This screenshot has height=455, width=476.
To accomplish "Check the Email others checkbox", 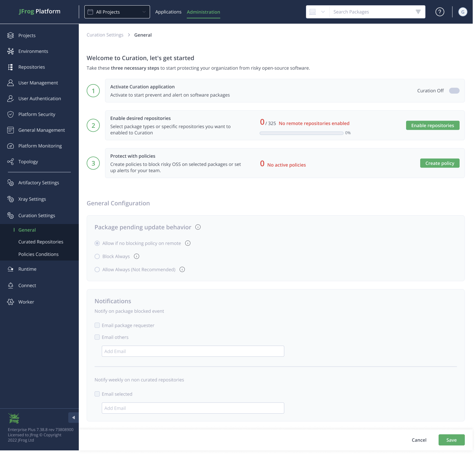I will pos(97,337).
